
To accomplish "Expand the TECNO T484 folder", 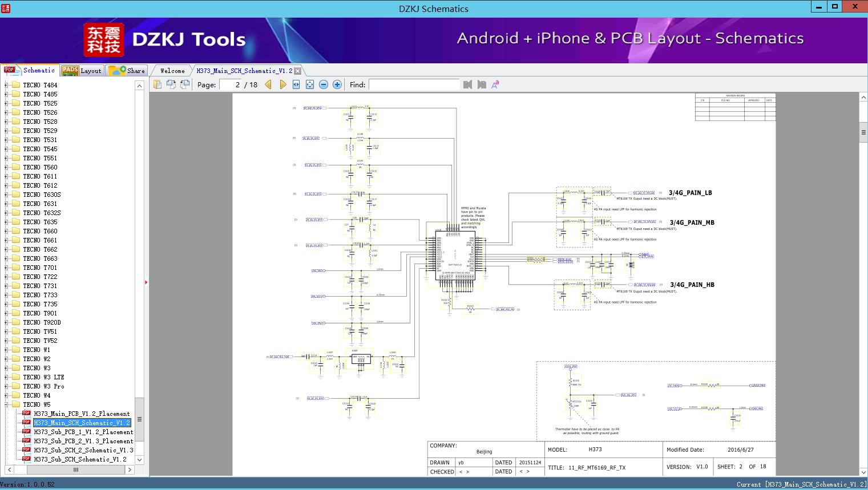I will point(6,85).
